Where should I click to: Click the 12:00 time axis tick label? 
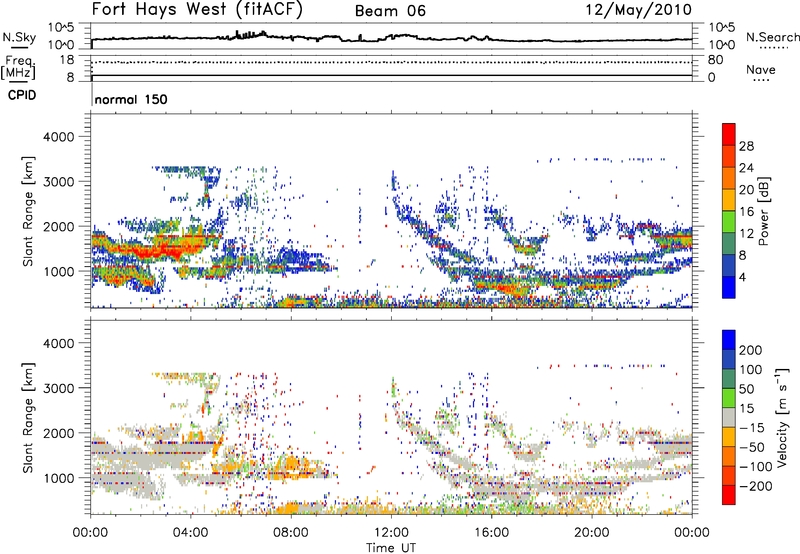[391, 533]
